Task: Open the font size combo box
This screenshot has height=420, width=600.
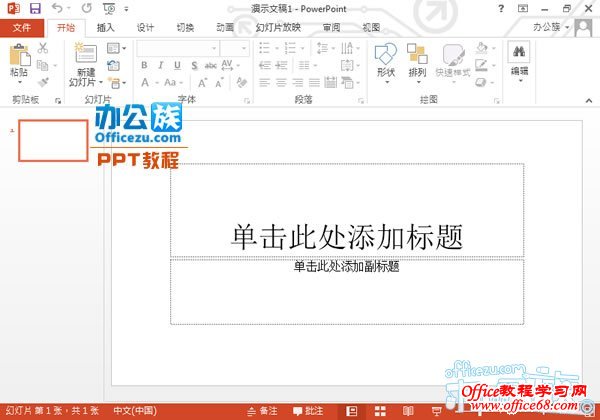Action: pyautogui.click(x=235, y=49)
